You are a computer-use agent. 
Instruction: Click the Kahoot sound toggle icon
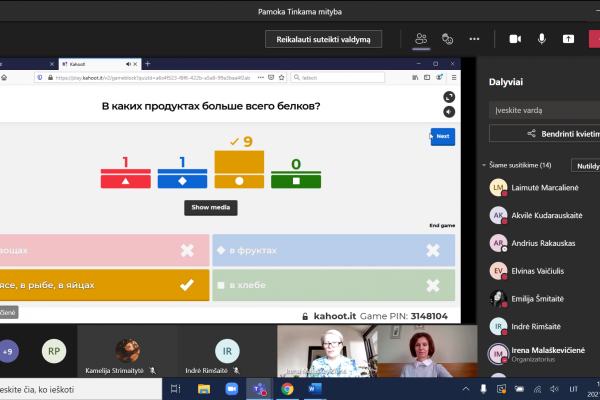point(449,112)
